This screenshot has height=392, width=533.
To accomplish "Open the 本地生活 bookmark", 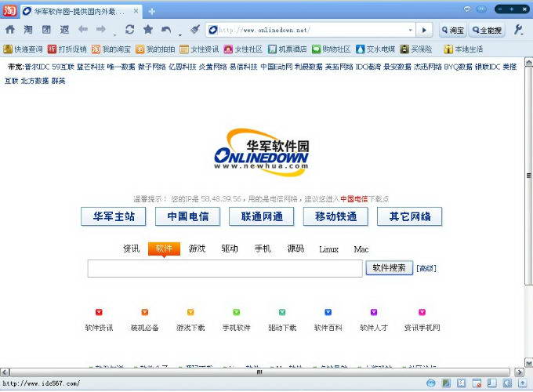I will pyautogui.click(x=464, y=49).
